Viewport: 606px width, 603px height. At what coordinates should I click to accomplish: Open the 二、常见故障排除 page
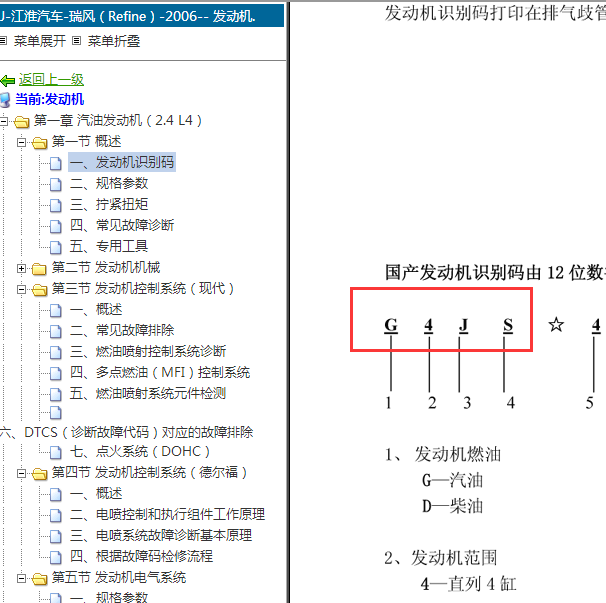122,330
